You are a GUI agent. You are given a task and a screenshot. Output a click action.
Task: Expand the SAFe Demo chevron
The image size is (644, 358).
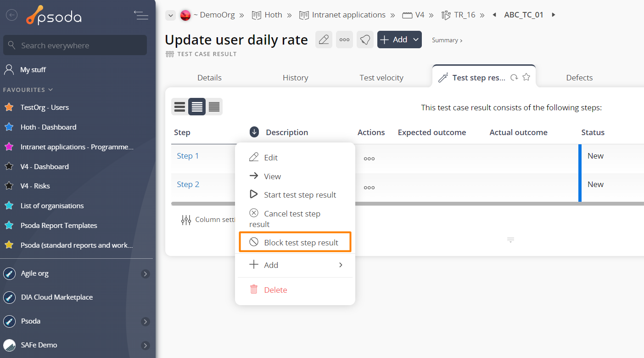pyautogui.click(x=145, y=345)
